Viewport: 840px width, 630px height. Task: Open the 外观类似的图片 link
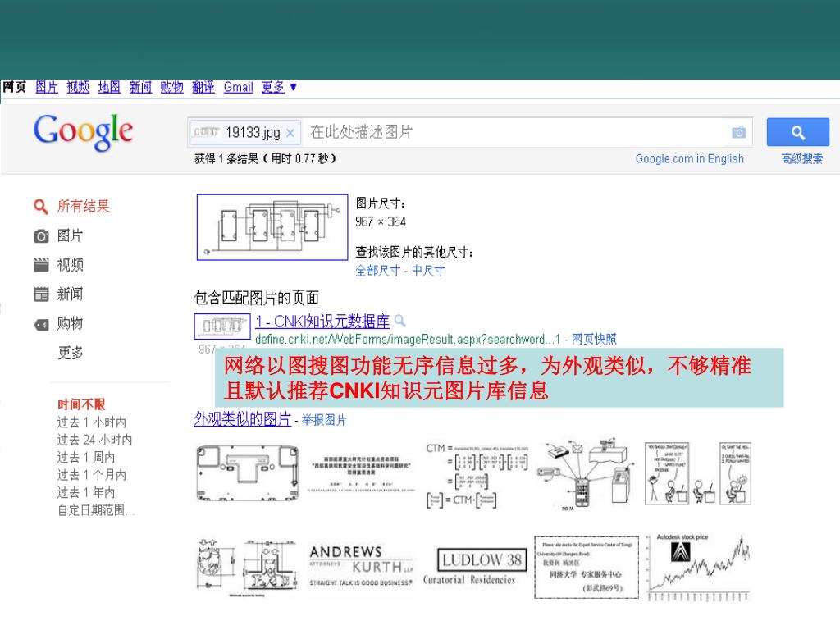(242, 419)
